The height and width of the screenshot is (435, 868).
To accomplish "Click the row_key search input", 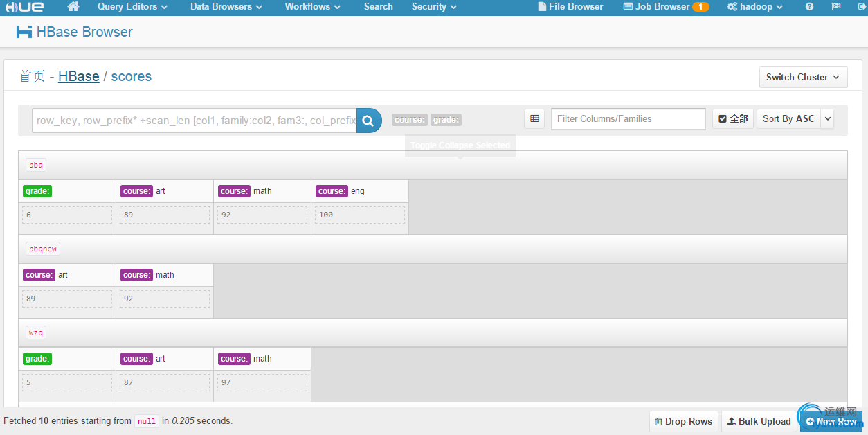I will point(195,121).
